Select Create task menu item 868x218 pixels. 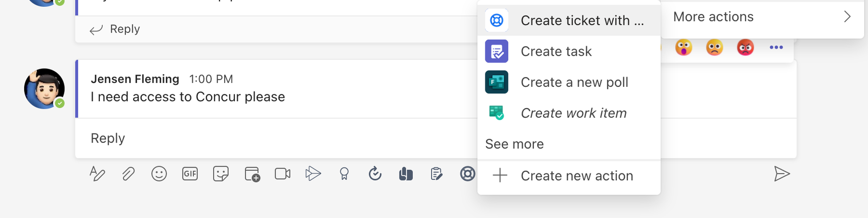point(556,51)
